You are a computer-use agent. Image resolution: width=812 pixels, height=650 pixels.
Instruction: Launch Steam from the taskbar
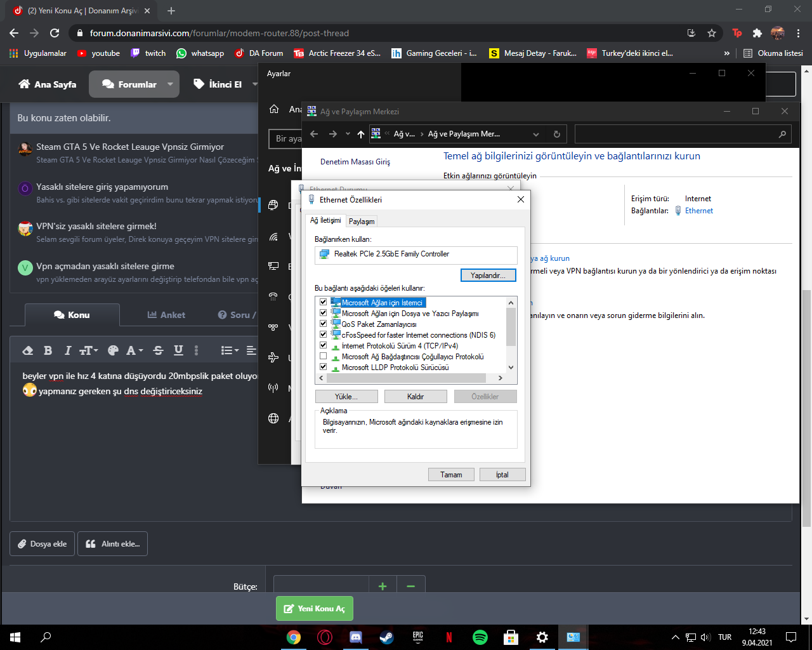coord(386,637)
